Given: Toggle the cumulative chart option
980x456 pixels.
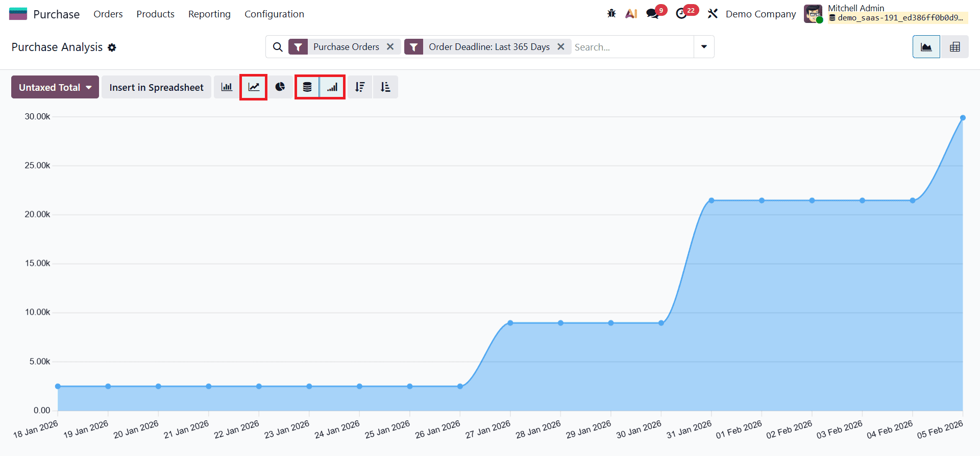Looking at the screenshot, I should click(332, 87).
